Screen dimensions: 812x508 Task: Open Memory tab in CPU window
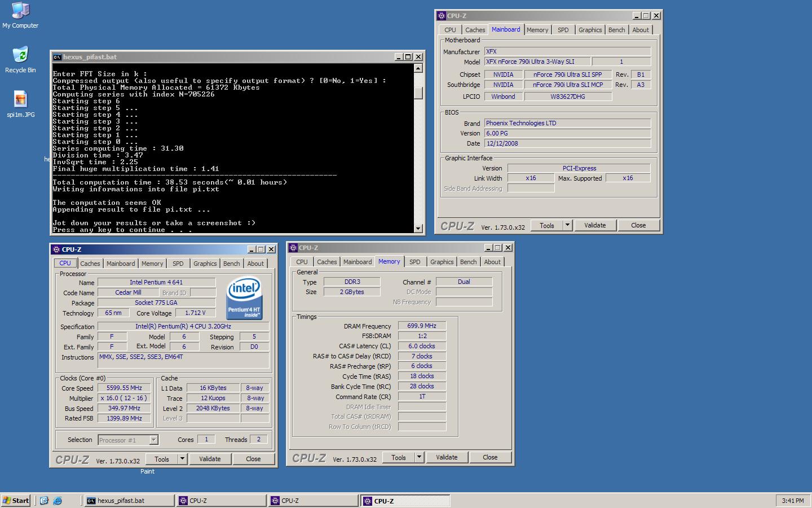pyautogui.click(x=152, y=264)
